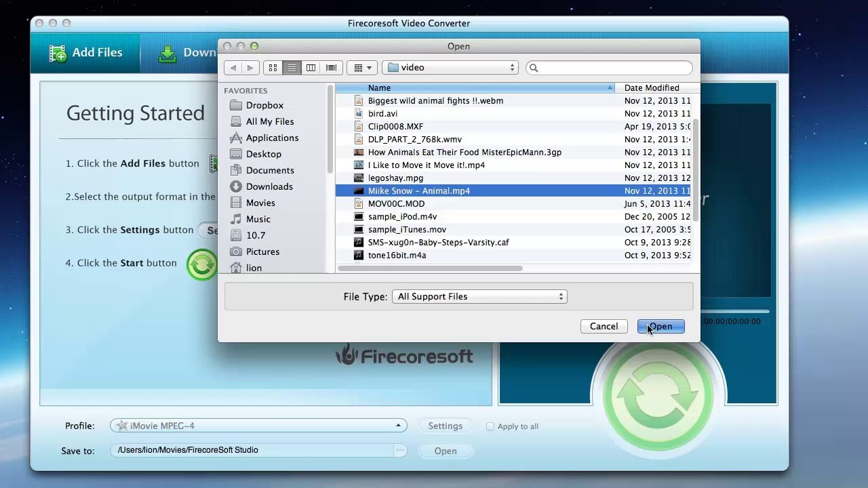Click the browse ellipsis button for Save to

tap(400, 451)
